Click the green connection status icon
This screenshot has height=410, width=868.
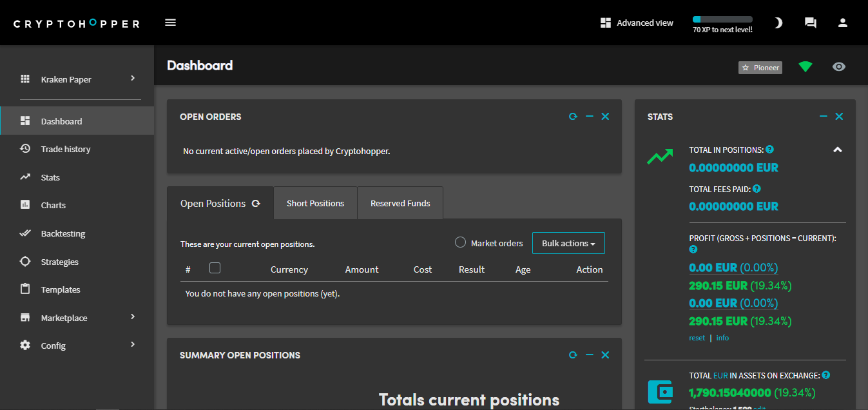point(805,66)
